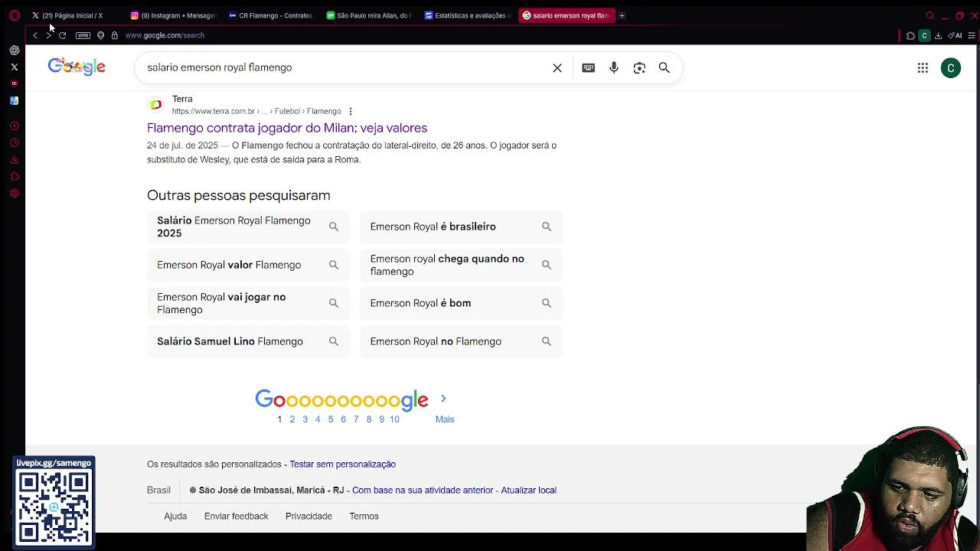Open Downloads from the sidebar
The image size is (980, 551).
(14, 159)
